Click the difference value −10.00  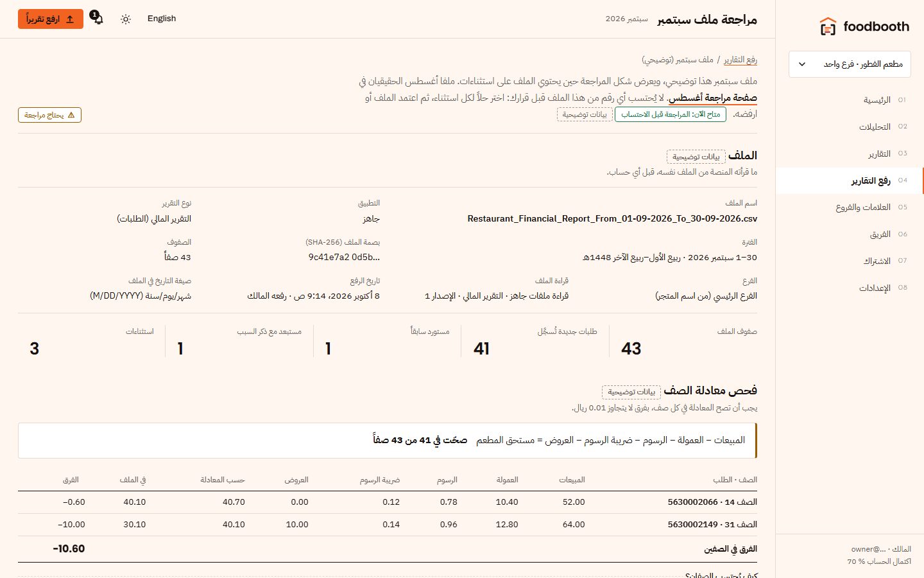pos(71,525)
